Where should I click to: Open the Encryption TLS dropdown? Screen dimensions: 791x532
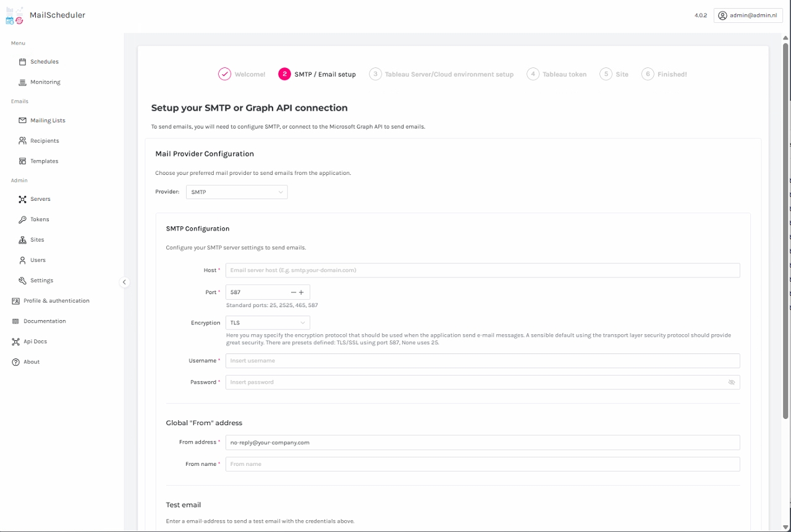pyautogui.click(x=268, y=323)
